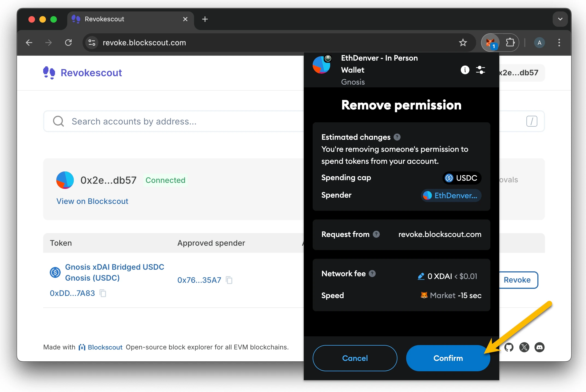Copy token address 0xDD...7A83

(103, 293)
